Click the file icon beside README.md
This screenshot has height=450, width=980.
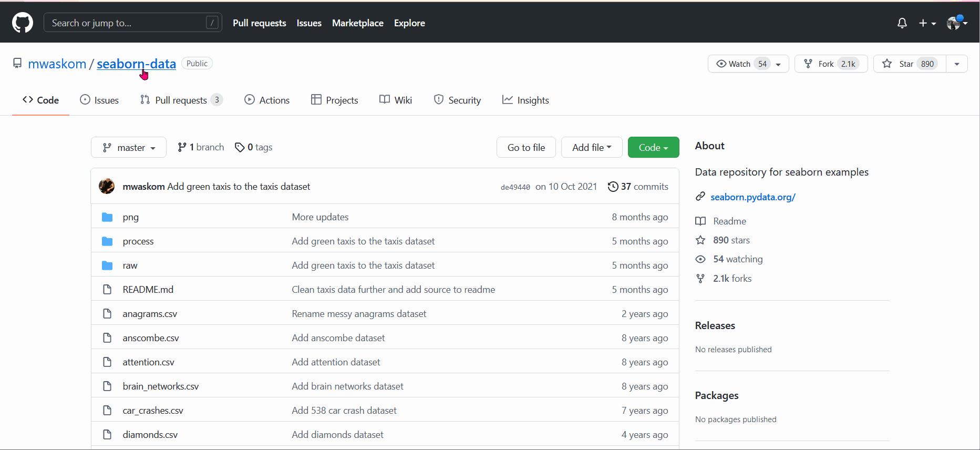click(x=107, y=290)
